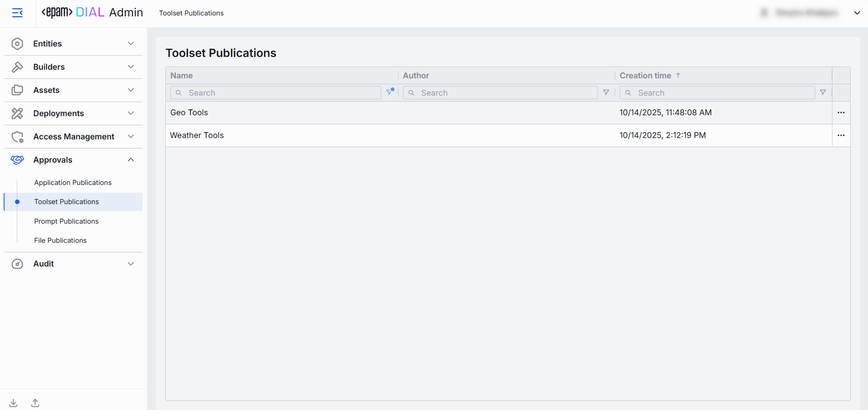Click the download icon at sidebar bottom
868x410 pixels.
pos(14,403)
